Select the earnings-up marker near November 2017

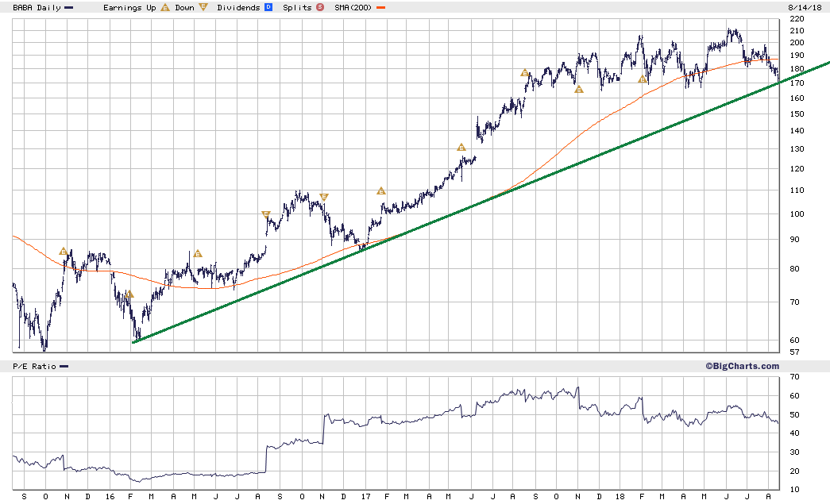[578, 90]
